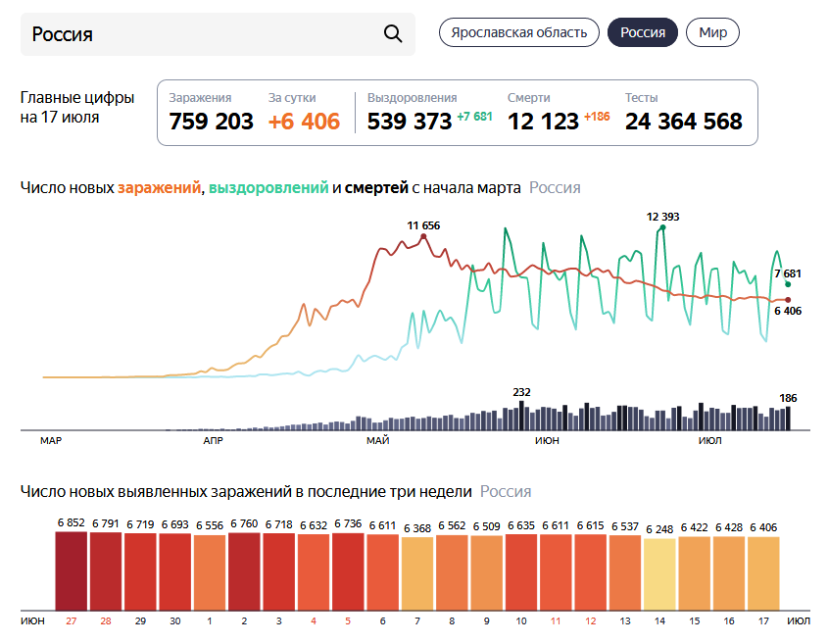Select the Россия region tab
This screenshot has width=828, height=644.
tap(642, 32)
